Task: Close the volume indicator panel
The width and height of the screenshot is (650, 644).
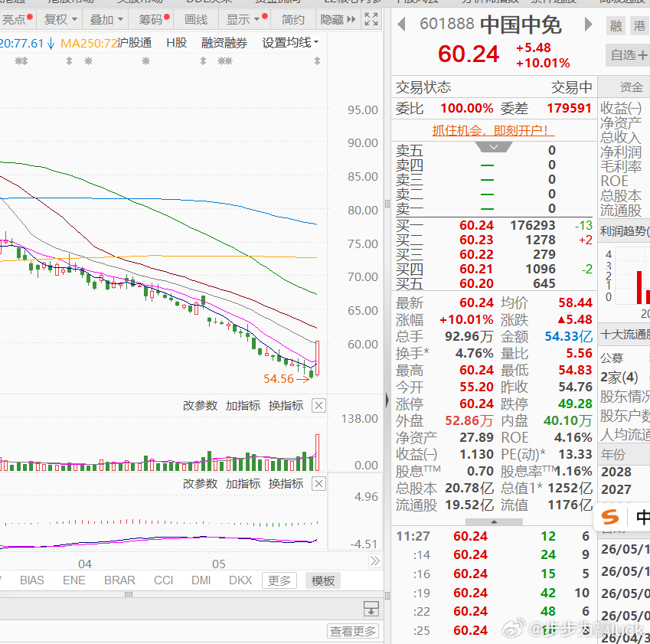Action: click(x=318, y=406)
